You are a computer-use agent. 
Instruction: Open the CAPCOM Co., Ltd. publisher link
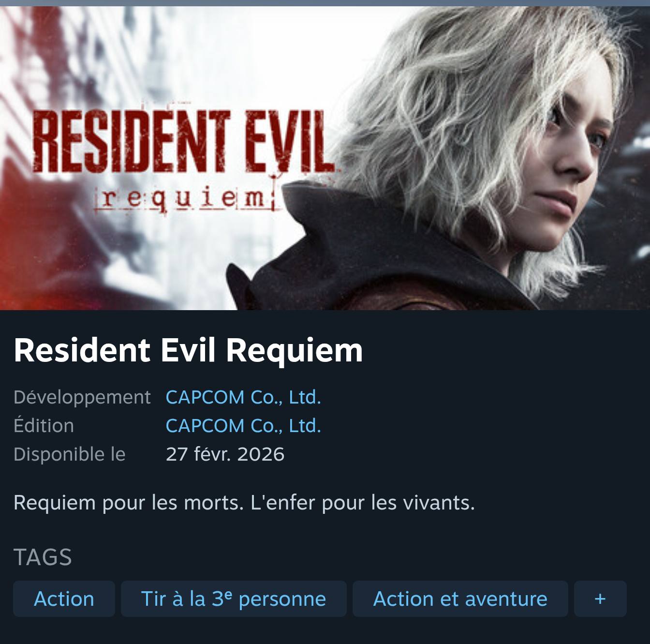click(243, 426)
